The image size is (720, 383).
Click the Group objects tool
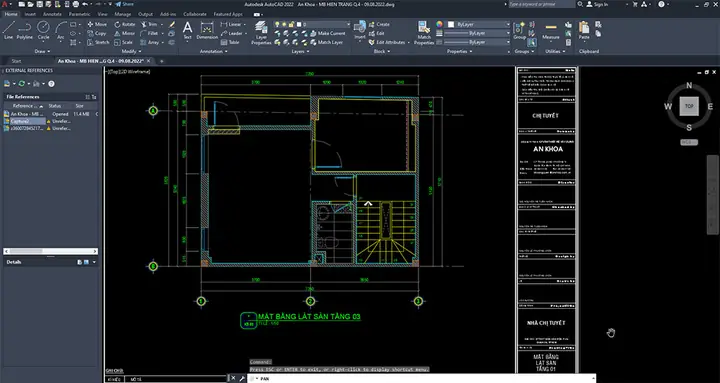point(519,30)
